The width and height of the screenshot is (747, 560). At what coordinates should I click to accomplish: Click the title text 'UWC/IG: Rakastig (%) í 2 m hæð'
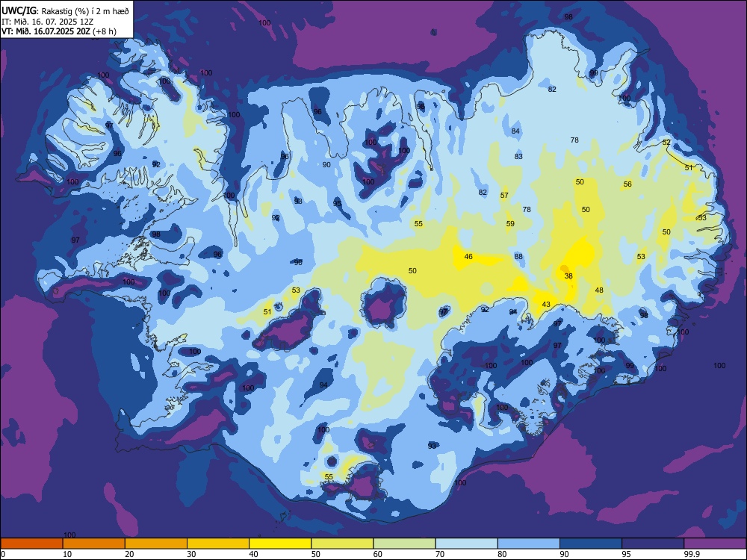point(65,11)
